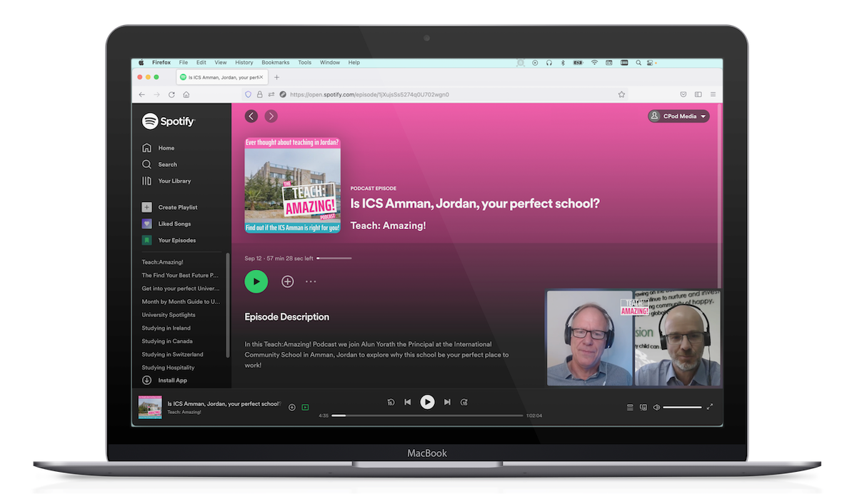The height and width of the screenshot is (504, 857).
Task: Click the previous track icon
Action: (408, 403)
